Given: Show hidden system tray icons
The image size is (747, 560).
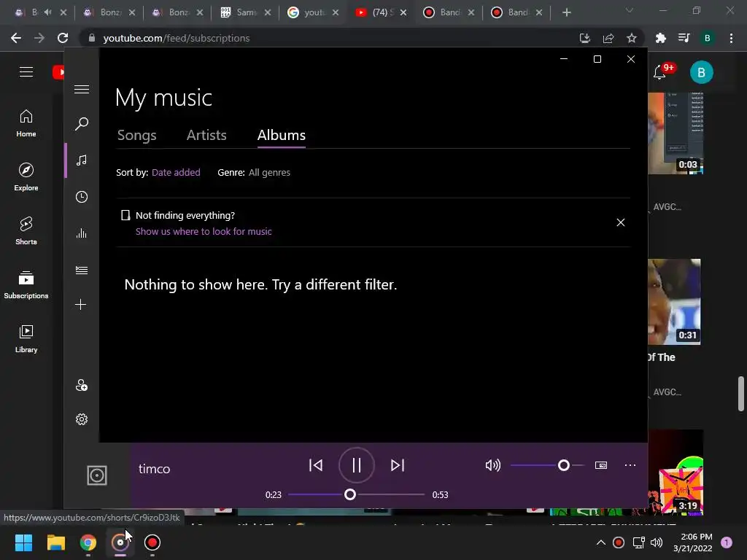Looking at the screenshot, I should tap(601, 542).
